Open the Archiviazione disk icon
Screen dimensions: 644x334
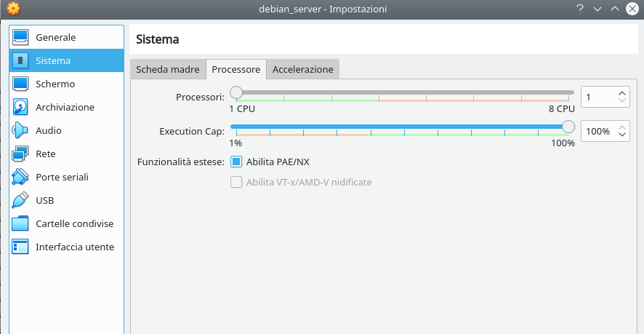pos(20,107)
